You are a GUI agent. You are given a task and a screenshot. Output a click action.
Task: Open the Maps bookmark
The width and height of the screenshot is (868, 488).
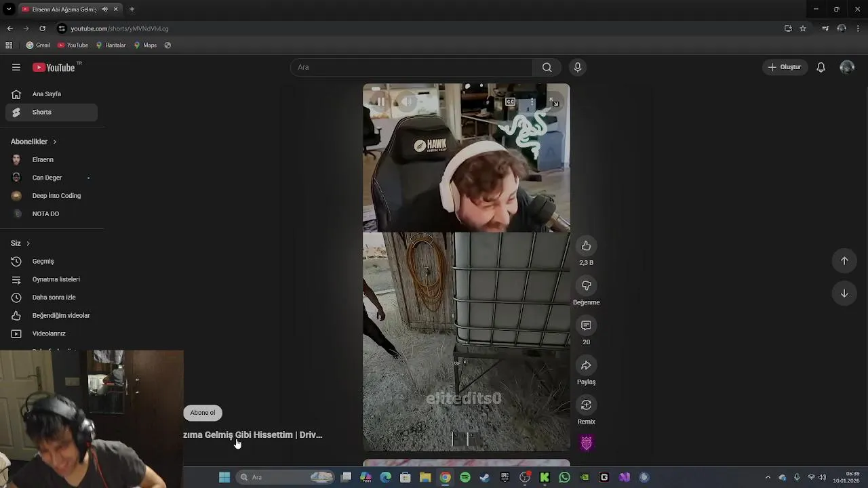coord(145,45)
